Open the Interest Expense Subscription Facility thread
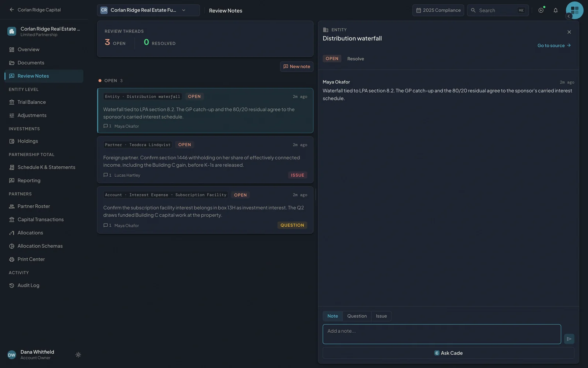Screen dimensions: 588x368 coord(205,210)
